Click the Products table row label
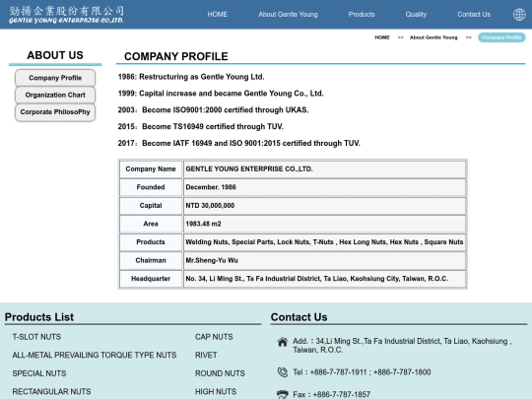Screen dimensions: 532x399 151,242
